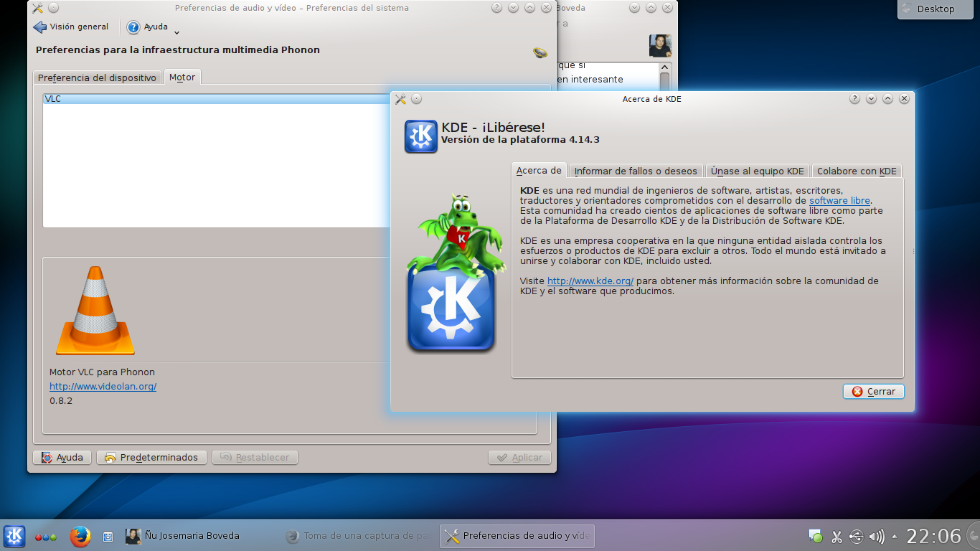This screenshot has width=980, height=551.
Task: Close the dialog with Cerrar button
Action: 873,392
